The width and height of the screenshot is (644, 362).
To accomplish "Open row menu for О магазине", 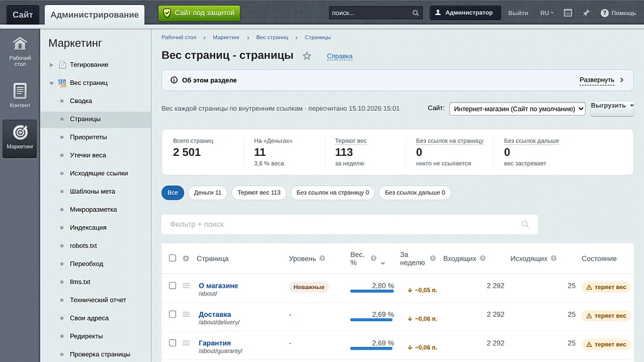I will point(186,285).
